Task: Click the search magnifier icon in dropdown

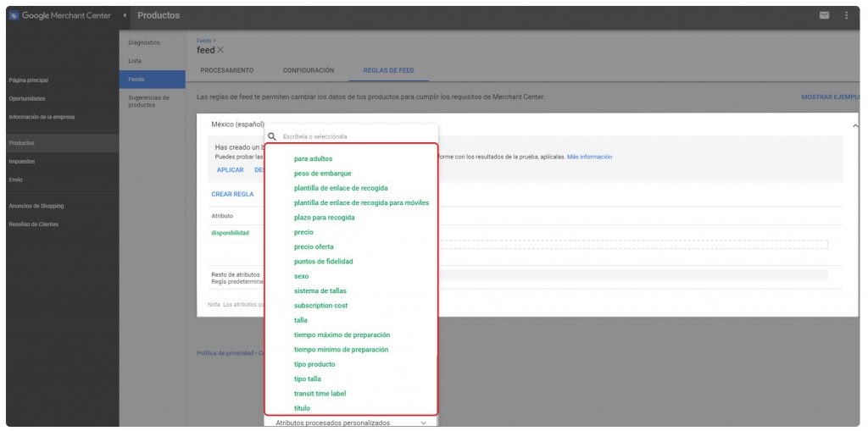Action: coord(272,136)
